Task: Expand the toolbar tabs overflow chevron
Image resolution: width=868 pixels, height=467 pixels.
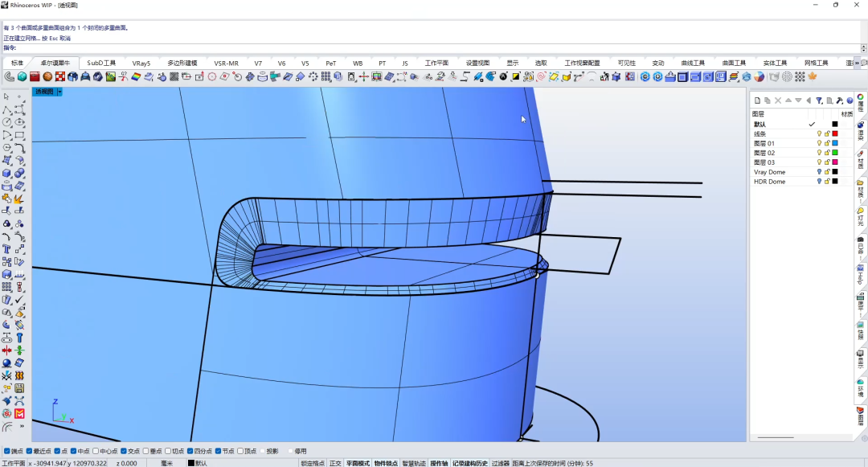Action: tap(858, 63)
